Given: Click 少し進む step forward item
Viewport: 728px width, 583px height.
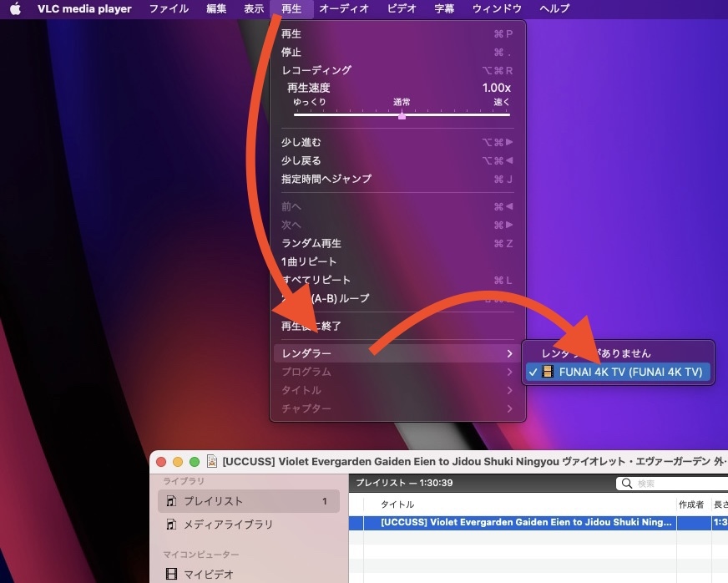Looking at the screenshot, I should click(x=301, y=142).
